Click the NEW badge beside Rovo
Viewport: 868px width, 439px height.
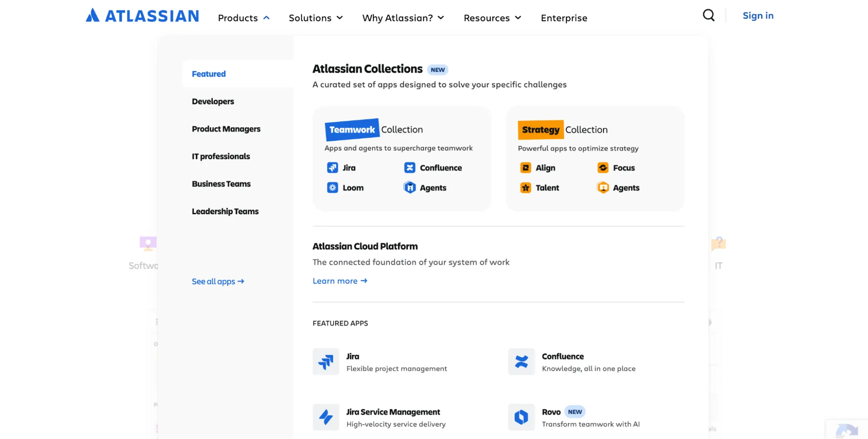575,412
